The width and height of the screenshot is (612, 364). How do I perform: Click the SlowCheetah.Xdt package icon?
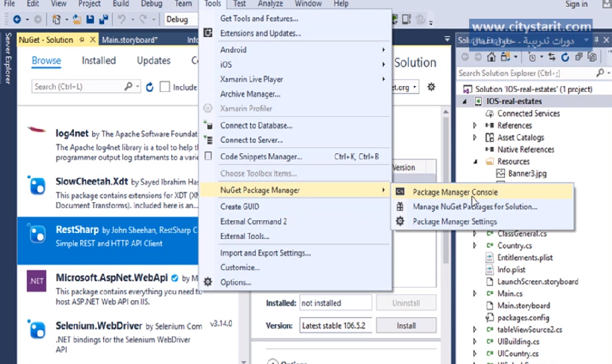point(37,186)
